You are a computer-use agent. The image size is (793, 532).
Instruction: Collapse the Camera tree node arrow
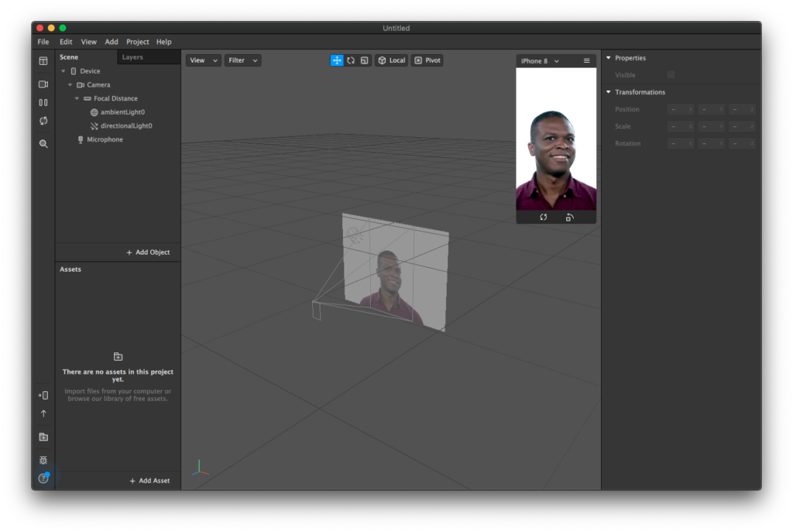pos(70,85)
